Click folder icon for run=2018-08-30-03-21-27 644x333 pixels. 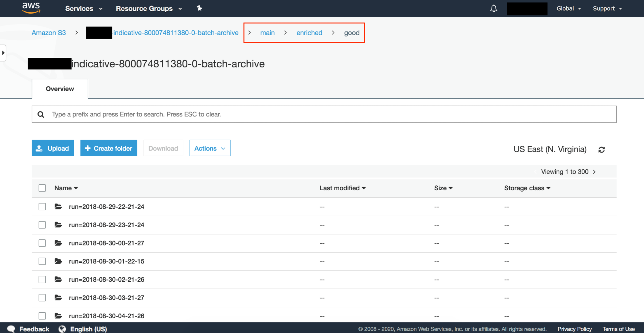(x=58, y=297)
